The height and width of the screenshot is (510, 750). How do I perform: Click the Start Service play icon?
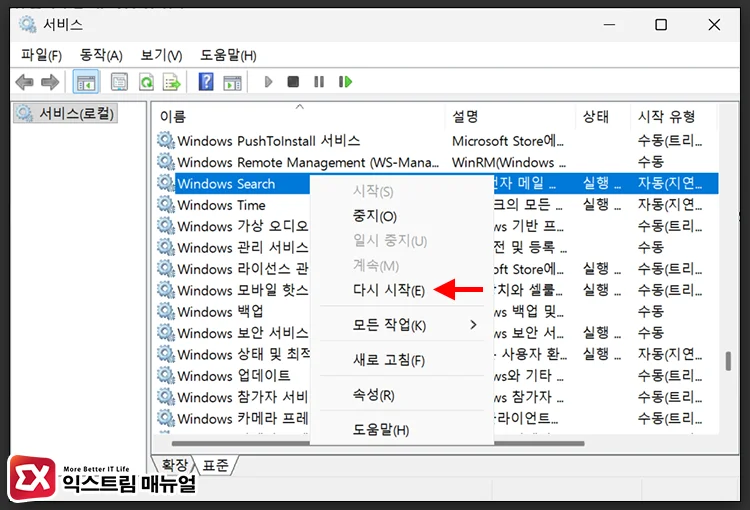[x=268, y=82]
